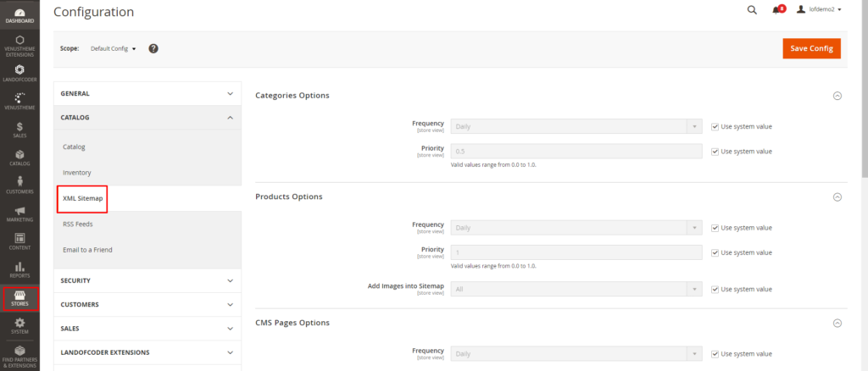This screenshot has width=868, height=371.
Task: Go to Customers in the sidebar
Action: (19, 185)
